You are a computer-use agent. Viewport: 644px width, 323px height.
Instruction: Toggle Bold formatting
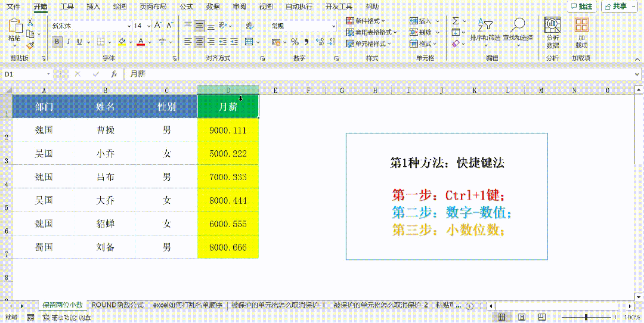[x=57, y=42]
